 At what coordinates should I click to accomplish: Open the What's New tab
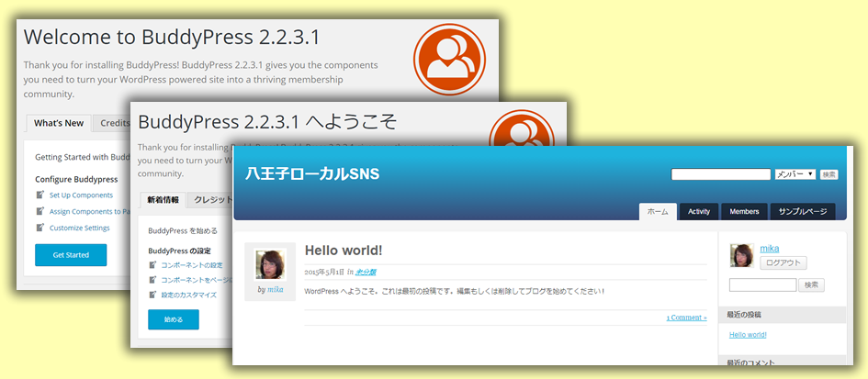(59, 123)
